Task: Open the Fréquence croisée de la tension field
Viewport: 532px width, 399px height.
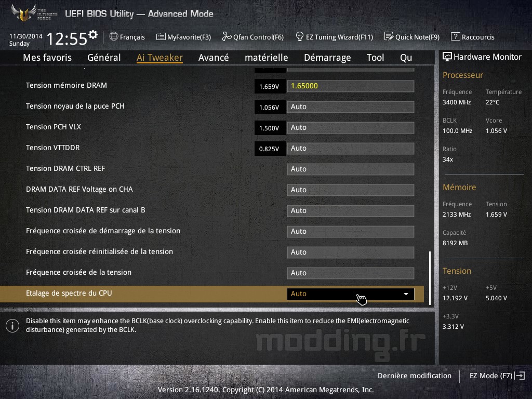Action: pyautogui.click(x=351, y=273)
